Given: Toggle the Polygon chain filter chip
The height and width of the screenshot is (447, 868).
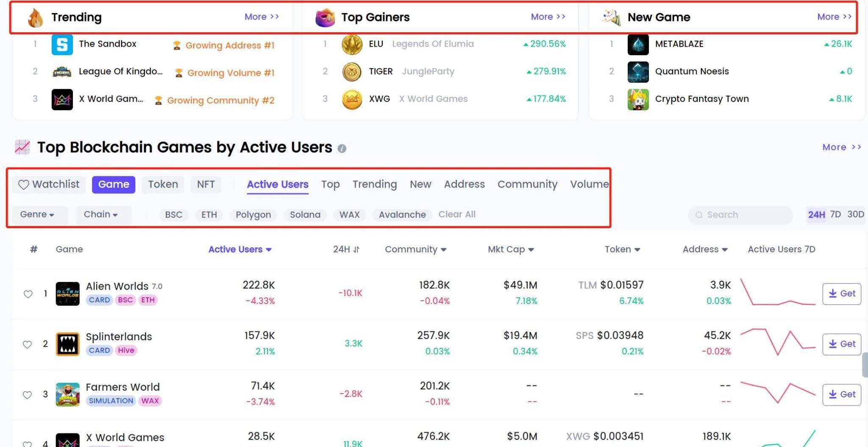Looking at the screenshot, I should tap(253, 215).
